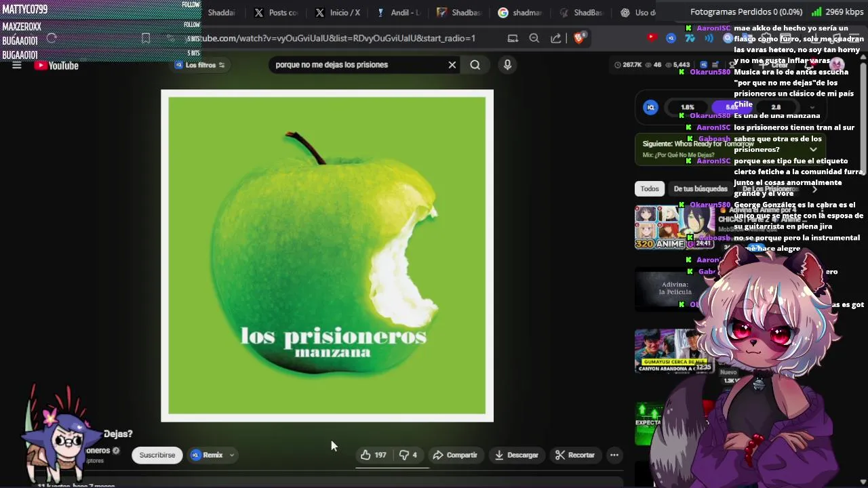Click the 2969 kbps bitrate indicator
This screenshot has width=868, height=488.
(837, 12)
